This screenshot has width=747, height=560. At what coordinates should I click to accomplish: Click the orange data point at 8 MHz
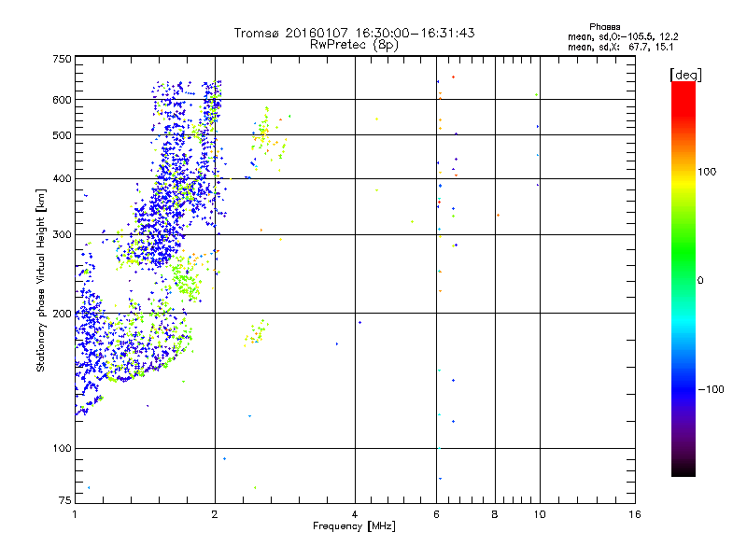pos(498,216)
